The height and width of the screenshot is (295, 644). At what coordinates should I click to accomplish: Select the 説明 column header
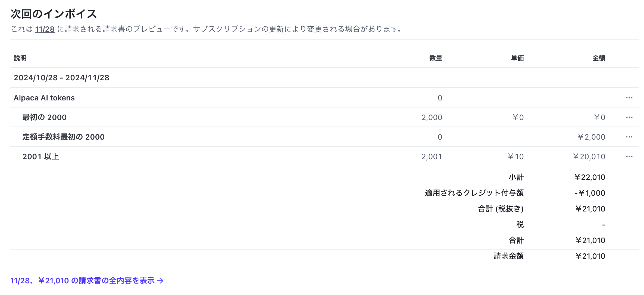click(20, 58)
